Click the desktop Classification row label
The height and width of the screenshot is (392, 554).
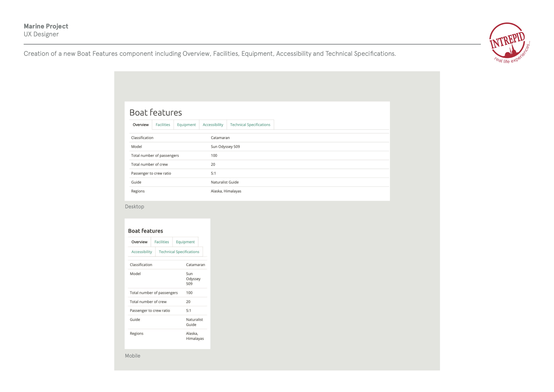pos(142,138)
